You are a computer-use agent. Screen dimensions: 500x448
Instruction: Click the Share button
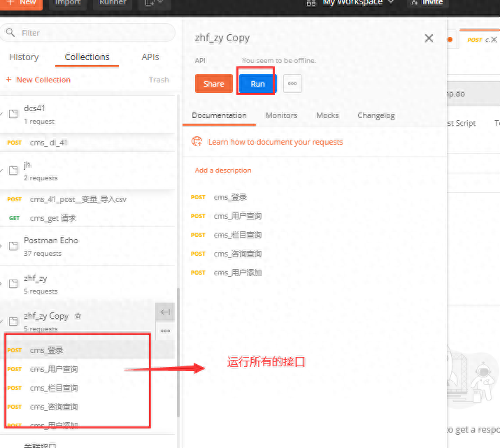click(x=214, y=83)
